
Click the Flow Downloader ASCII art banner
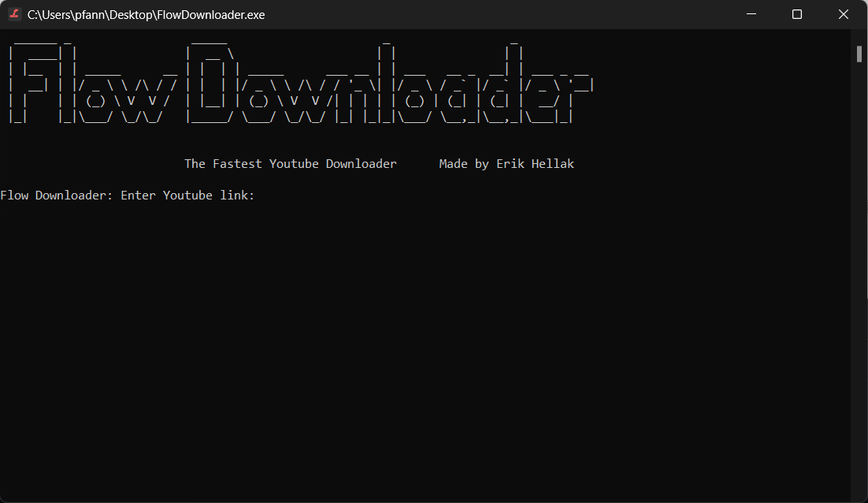pos(301,82)
